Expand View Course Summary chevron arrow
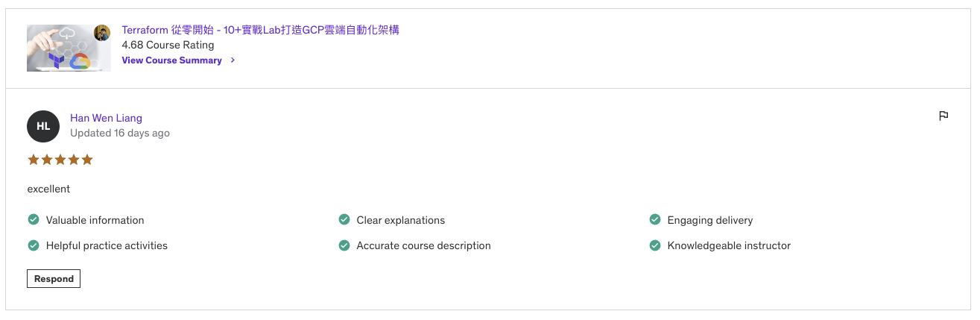 click(233, 60)
